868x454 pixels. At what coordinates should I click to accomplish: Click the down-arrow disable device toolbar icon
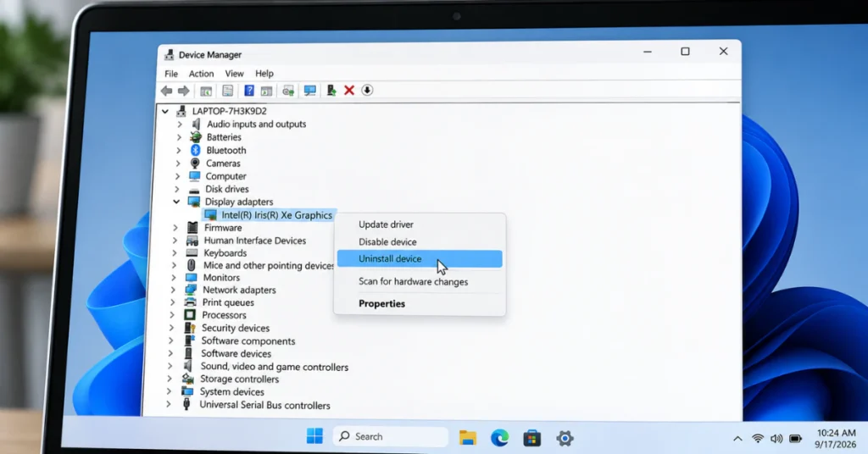click(x=367, y=90)
